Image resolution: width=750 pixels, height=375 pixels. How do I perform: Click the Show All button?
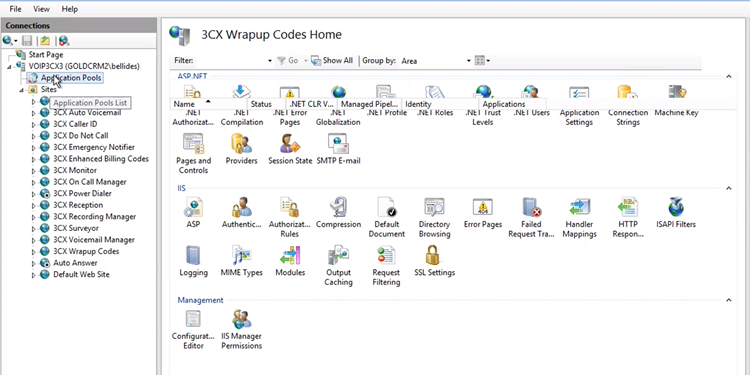click(x=332, y=61)
